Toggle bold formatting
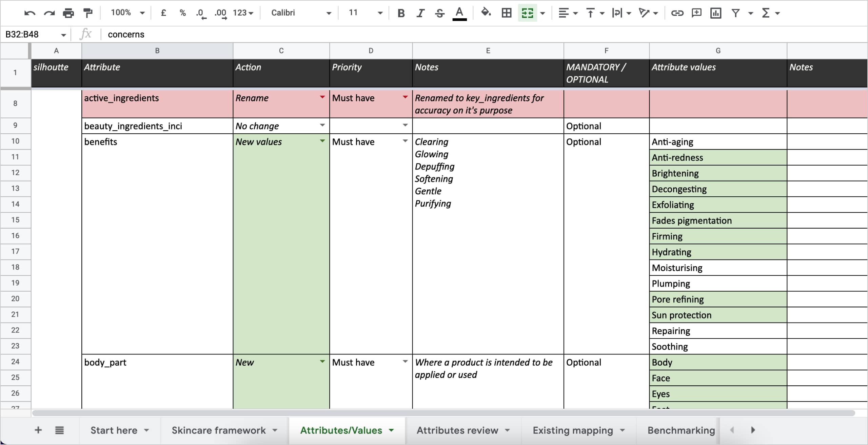 (x=401, y=13)
